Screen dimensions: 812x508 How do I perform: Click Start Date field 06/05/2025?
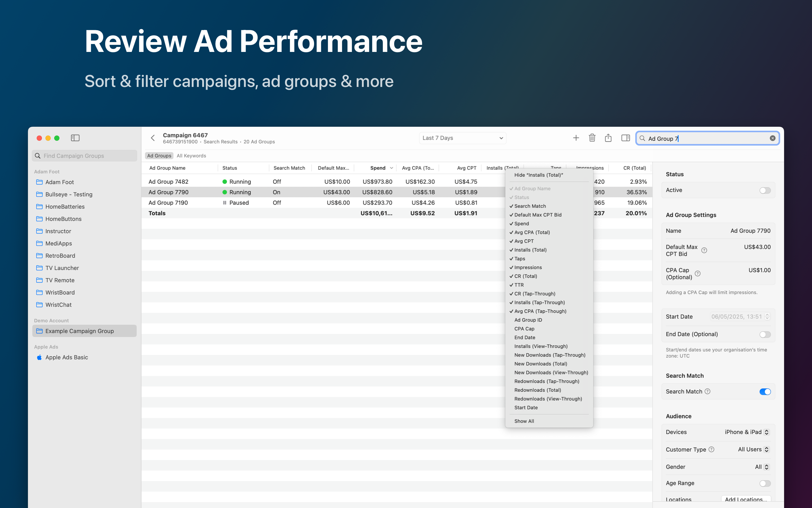click(736, 316)
